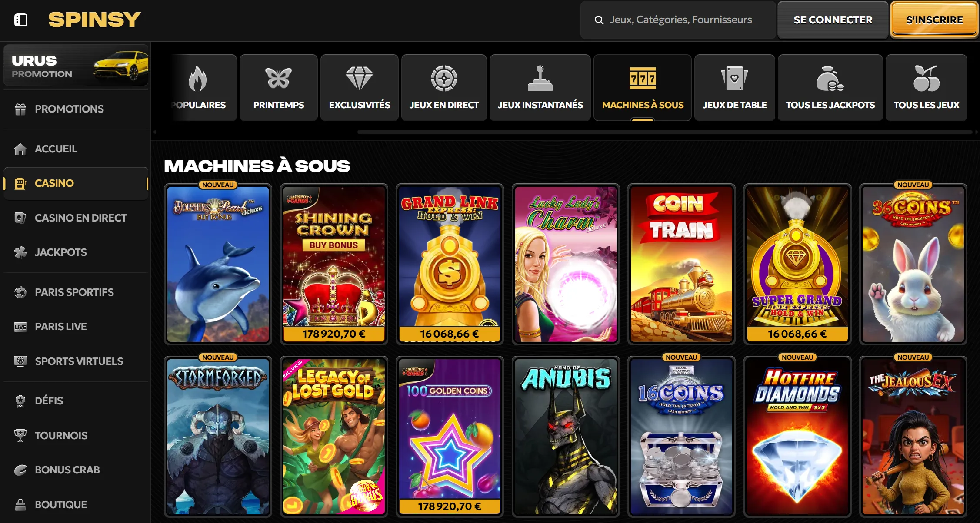Click the games search input field

(678, 20)
